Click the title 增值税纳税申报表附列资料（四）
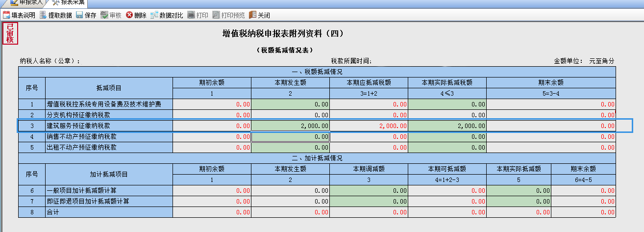Image resolution: width=644 pixels, height=232 pixels. (x=283, y=33)
